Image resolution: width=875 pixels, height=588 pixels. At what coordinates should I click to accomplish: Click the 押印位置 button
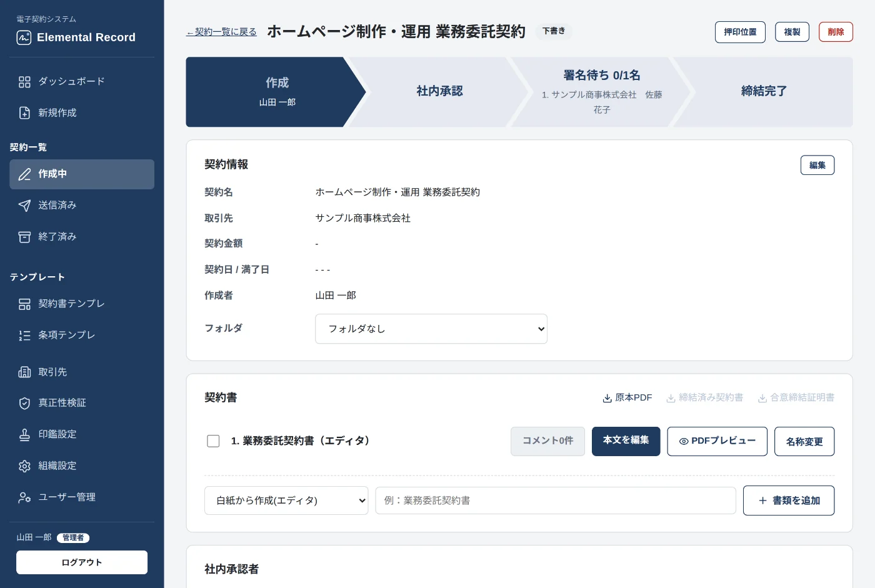point(740,32)
